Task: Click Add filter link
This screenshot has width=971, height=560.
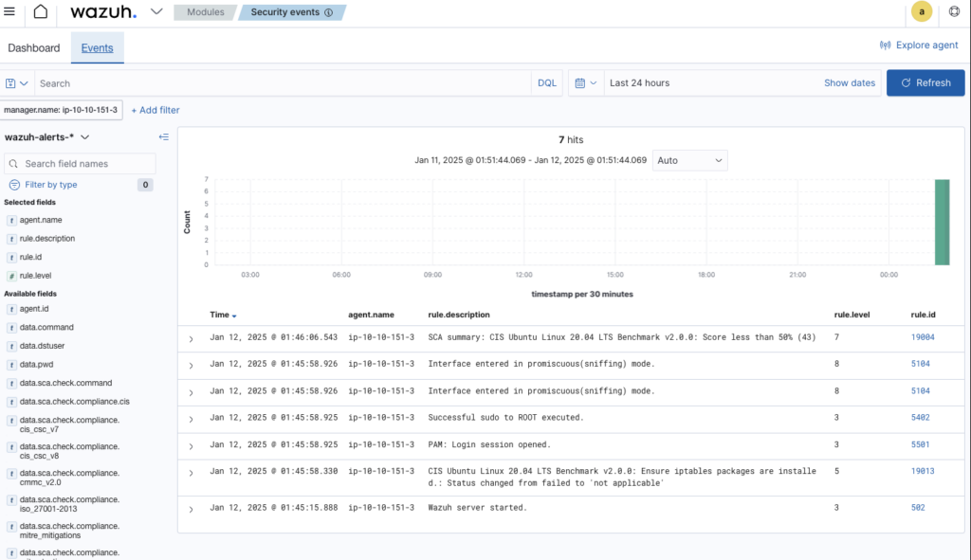Action: [156, 110]
